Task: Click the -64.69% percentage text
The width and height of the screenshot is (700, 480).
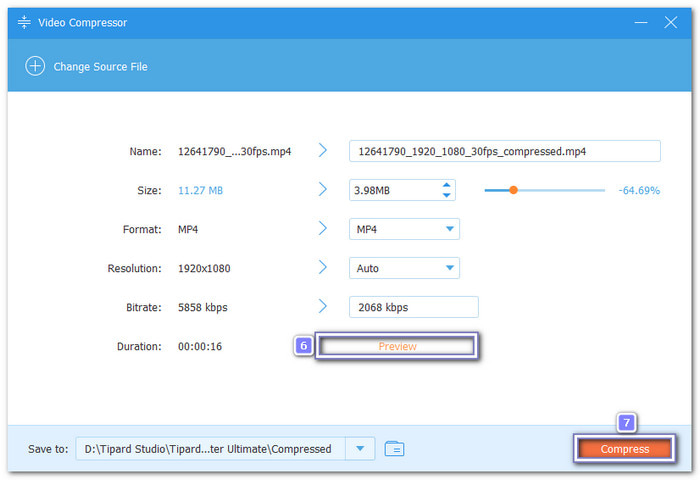Action: (x=639, y=191)
